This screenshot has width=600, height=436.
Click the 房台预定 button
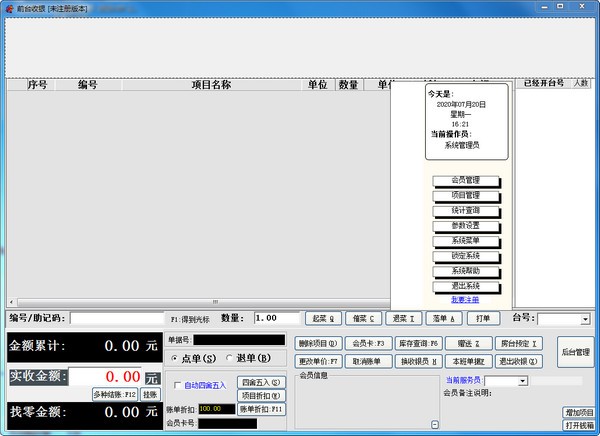[x=519, y=343]
